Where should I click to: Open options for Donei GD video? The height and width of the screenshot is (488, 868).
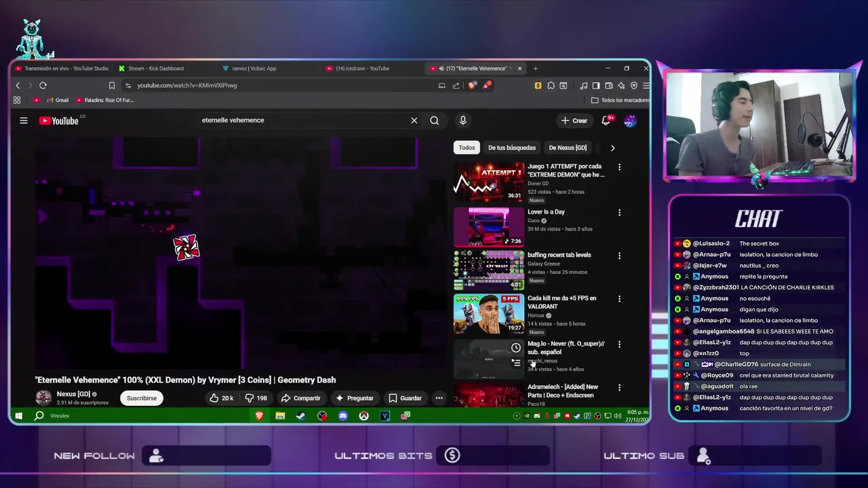(x=619, y=167)
